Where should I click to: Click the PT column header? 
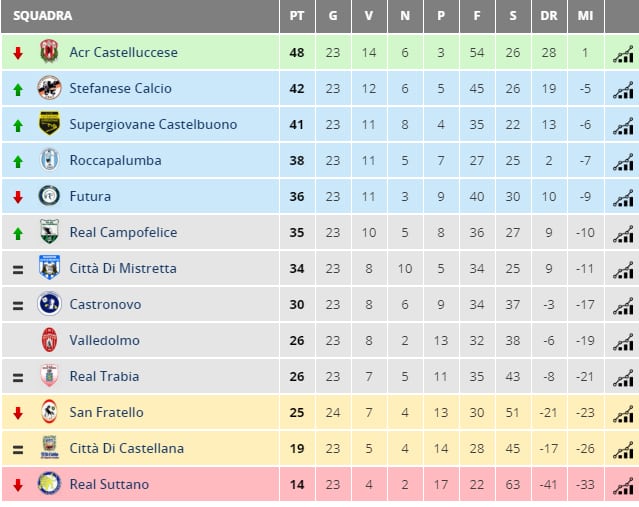click(x=297, y=16)
